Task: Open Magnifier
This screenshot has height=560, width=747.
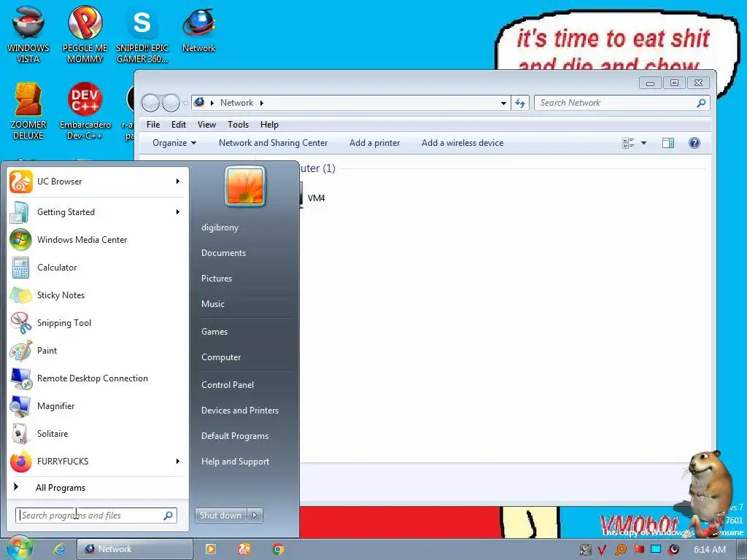Action: tap(97, 405)
